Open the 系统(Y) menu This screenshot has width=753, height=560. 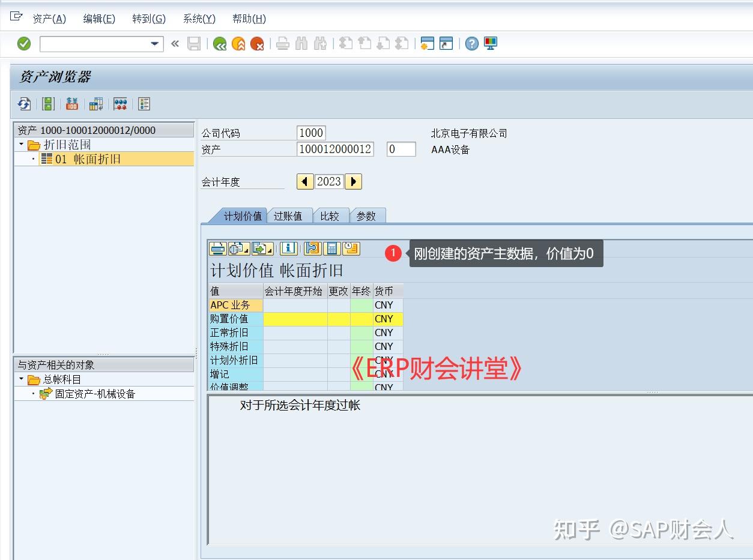click(198, 19)
